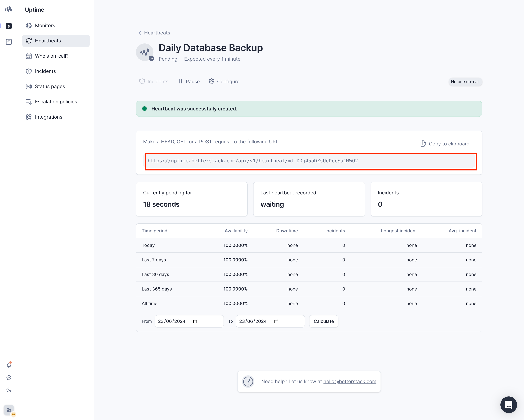Open Escalation policies

[56, 102]
